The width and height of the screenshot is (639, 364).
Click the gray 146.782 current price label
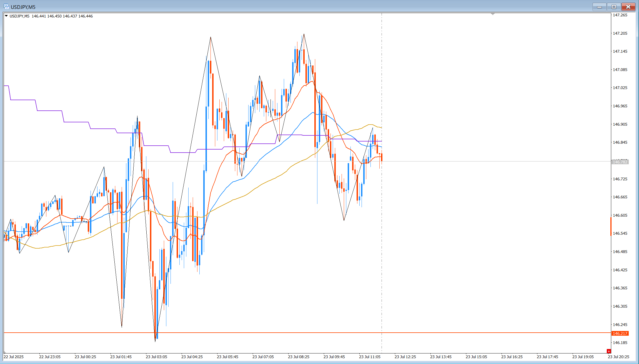pyautogui.click(x=620, y=162)
